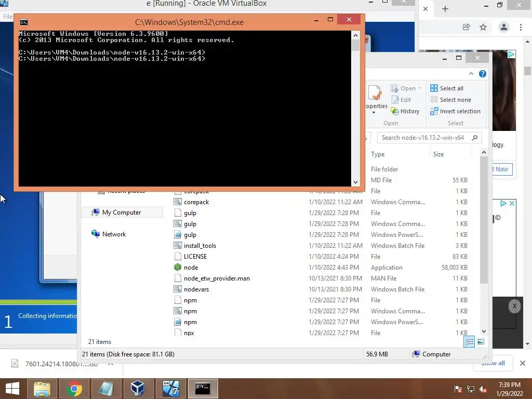Click the search magnifier icon
The height and width of the screenshot is (399, 532).
[475, 138]
